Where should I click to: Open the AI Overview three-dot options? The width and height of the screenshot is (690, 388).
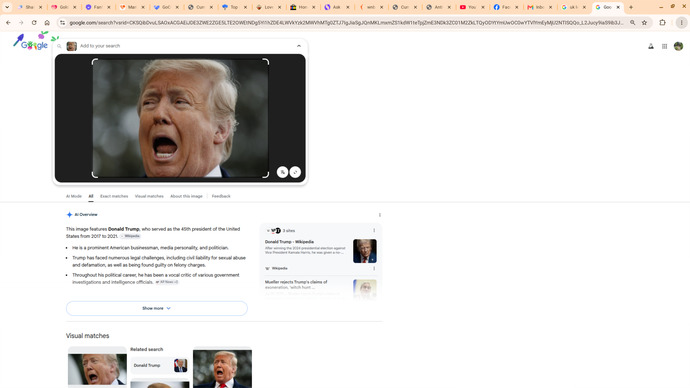(380, 215)
